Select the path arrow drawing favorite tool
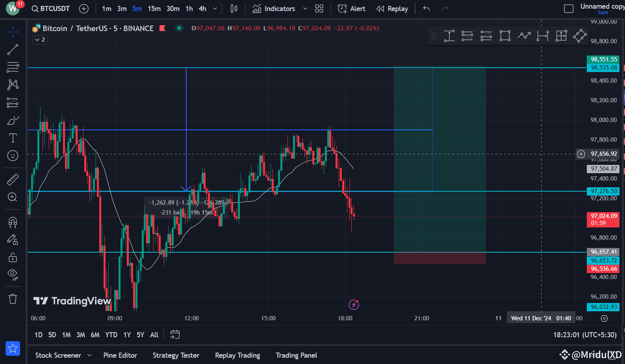This screenshot has width=625, height=364. click(524, 36)
